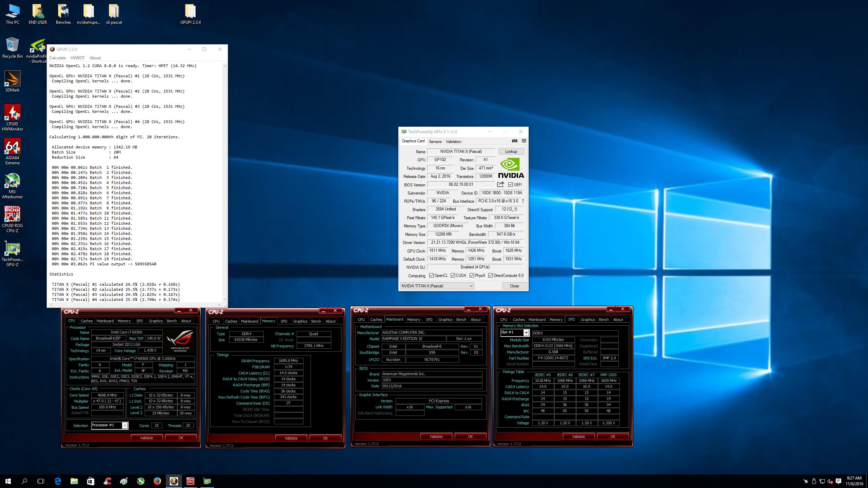Open the HWBOT menu in GPUPI

[77, 58]
